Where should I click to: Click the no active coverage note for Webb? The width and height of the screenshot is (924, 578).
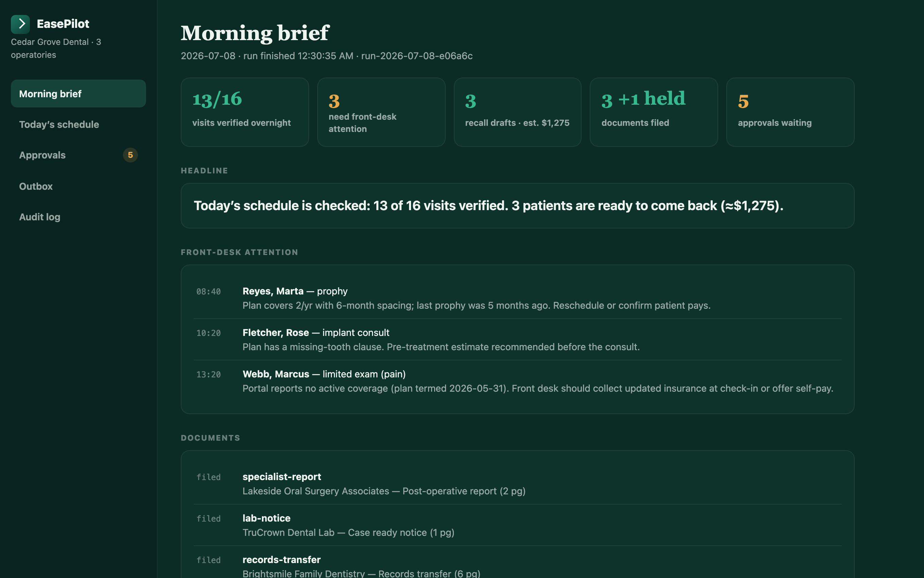538,388
